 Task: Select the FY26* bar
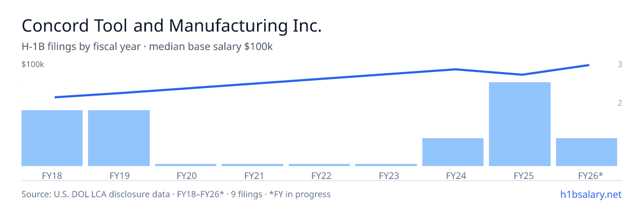587,152
